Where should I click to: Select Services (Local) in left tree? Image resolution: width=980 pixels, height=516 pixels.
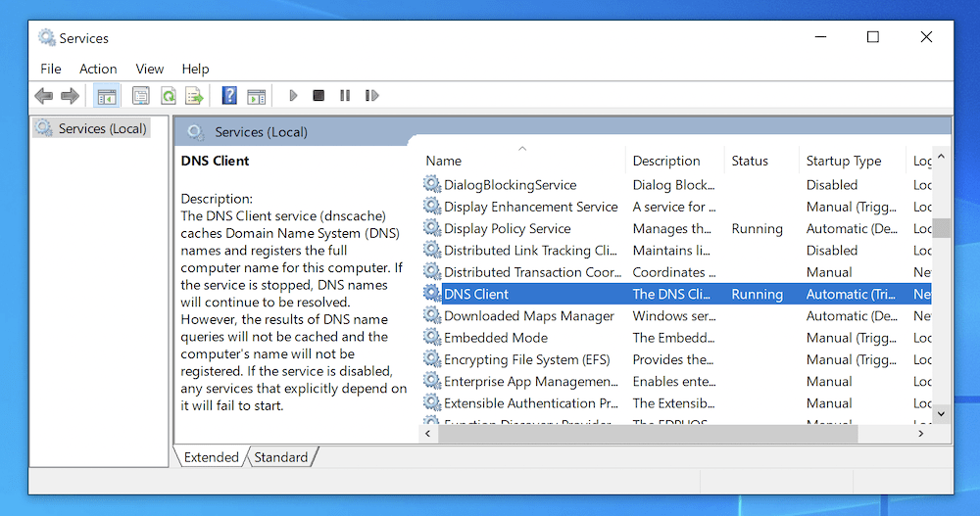point(103,128)
